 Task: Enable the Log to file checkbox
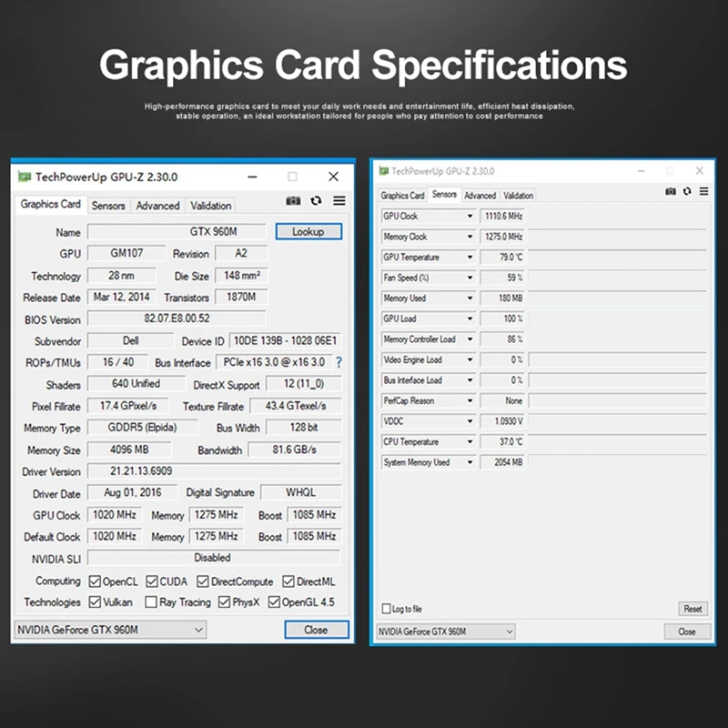(x=386, y=608)
